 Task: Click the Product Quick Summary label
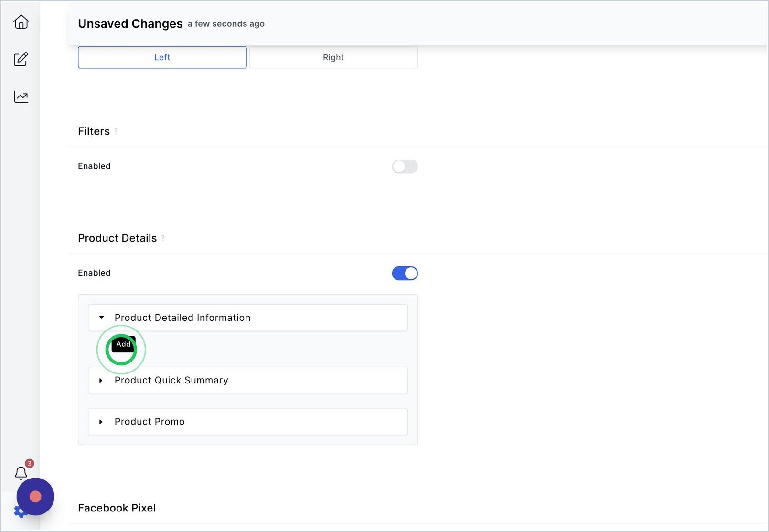[171, 381]
